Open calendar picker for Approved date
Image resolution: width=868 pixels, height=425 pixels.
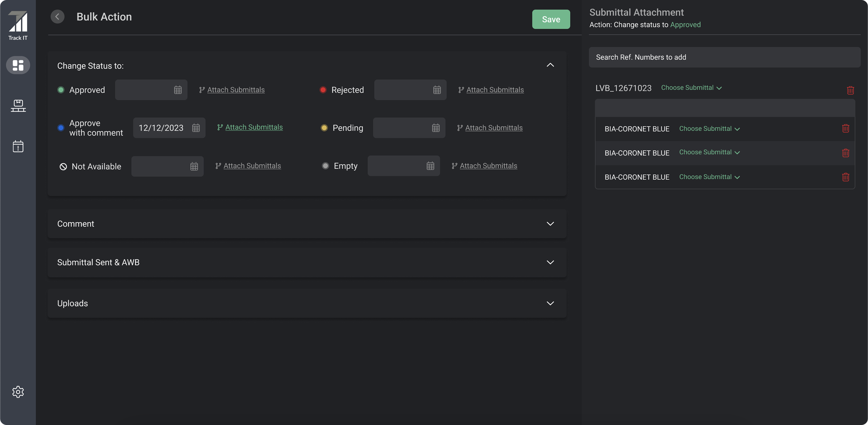tap(177, 90)
